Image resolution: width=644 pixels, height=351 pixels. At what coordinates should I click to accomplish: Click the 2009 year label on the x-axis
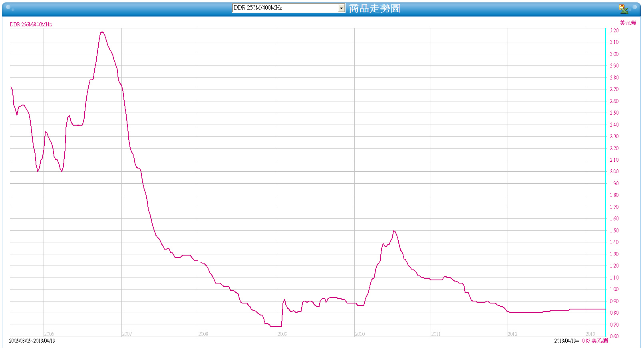(282, 334)
